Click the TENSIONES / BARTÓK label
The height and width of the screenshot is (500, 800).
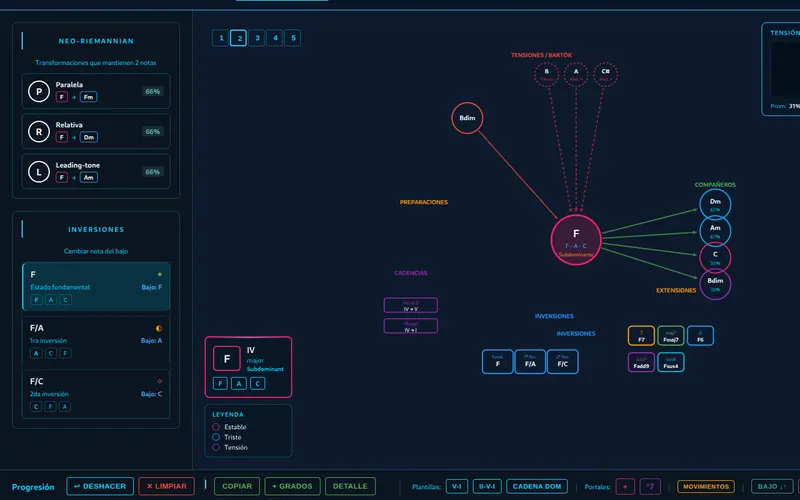coord(541,55)
